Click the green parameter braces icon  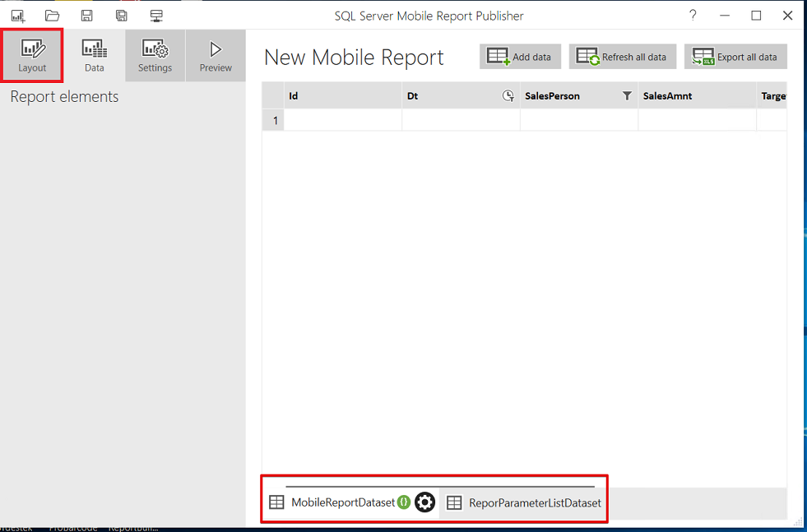click(404, 502)
